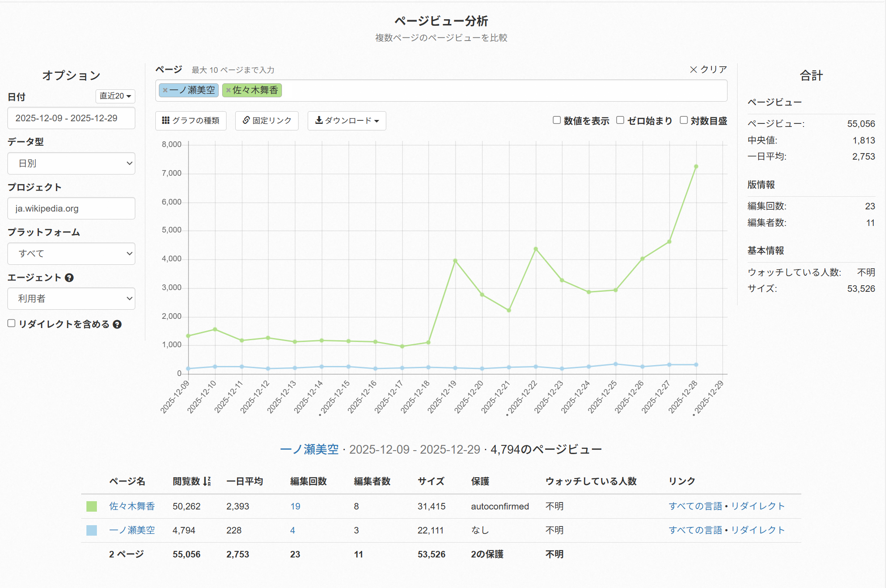Toggle ゼロ始まり checkbox

[x=620, y=120]
